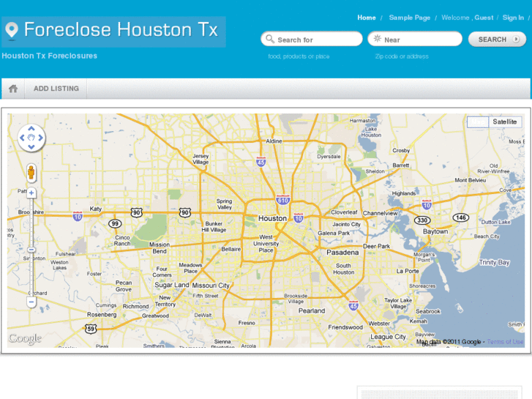Click the 'Sugar Land' label on map
Screen dimensions: 532x399
pyautogui.click(x=172, y=285)
